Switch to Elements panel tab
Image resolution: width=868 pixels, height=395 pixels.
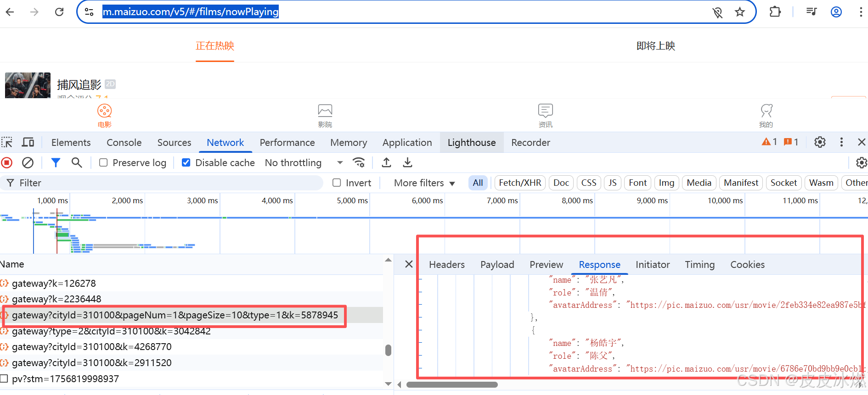[x=71, y=142]
